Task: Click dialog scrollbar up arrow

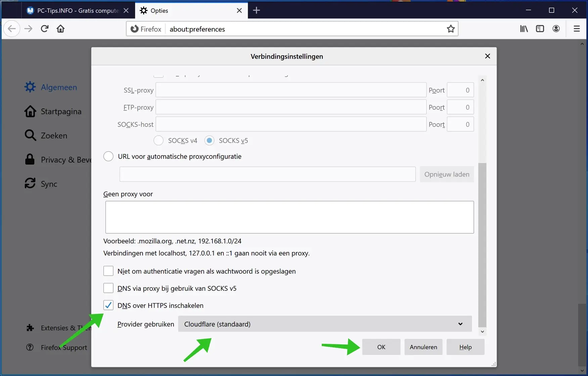Action: pos(482,80)
